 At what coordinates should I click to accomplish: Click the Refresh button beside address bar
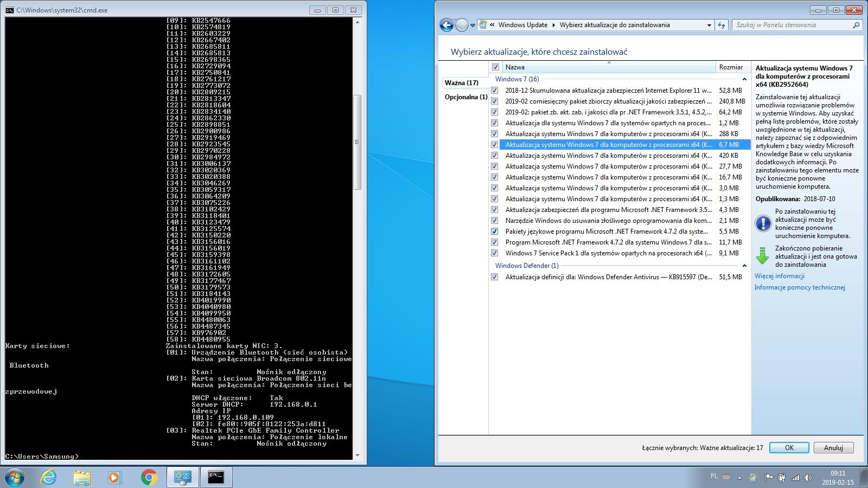coord(721,25)
